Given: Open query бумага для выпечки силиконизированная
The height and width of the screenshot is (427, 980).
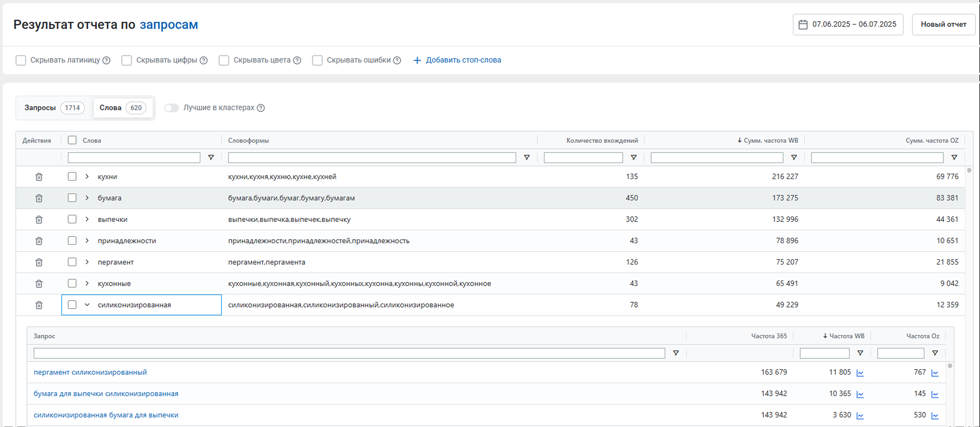Looking at the screenshot, I should pos(106,394).
